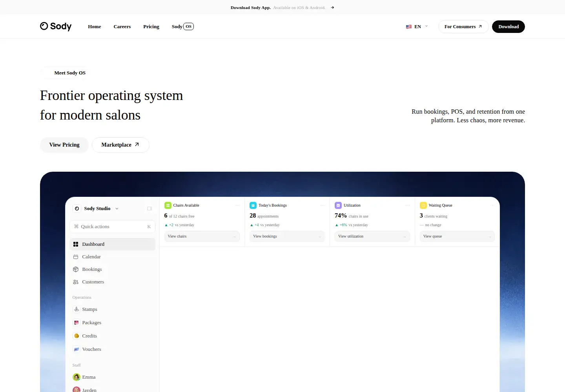The image size is (565, 392).
Task: Open the Pricing nav item
Action: point(151,27)
